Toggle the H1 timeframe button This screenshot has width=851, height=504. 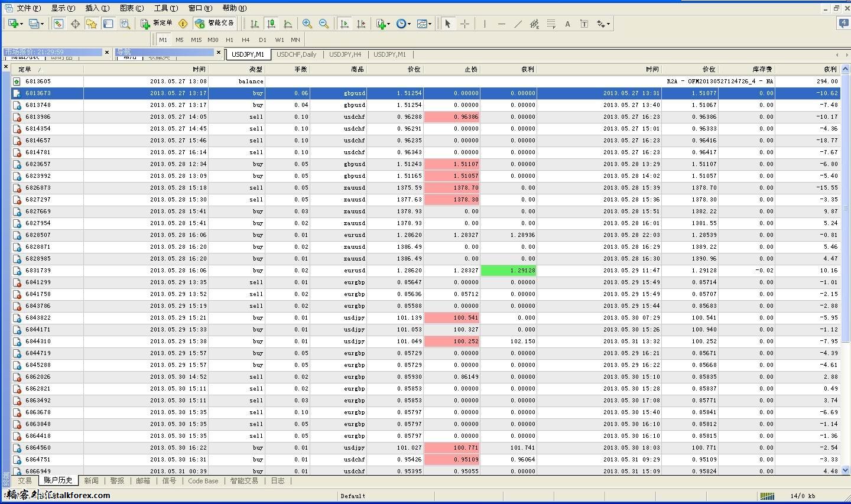click(x=229, y=40)
